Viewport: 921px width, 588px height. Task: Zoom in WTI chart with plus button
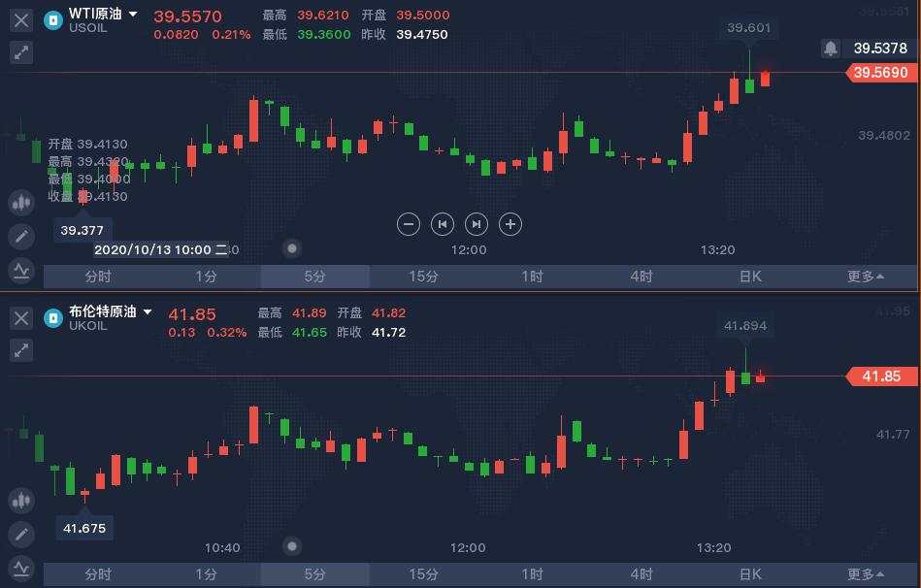point(510,224)
